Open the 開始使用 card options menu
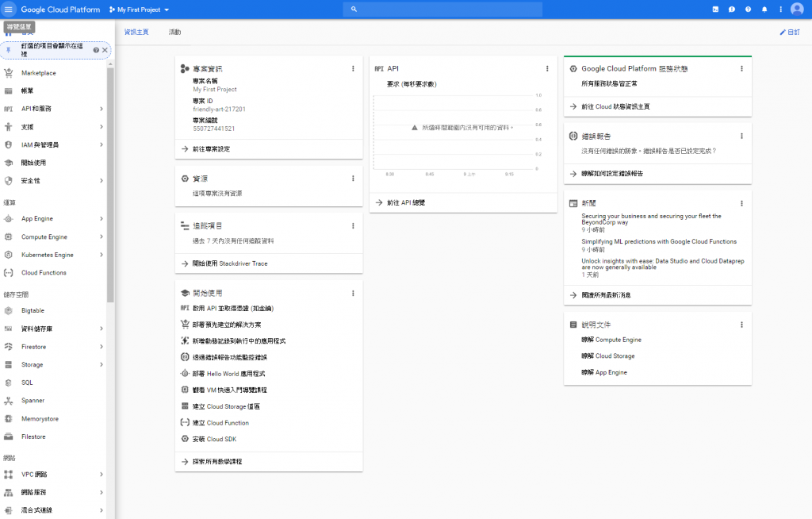 (x=353, y=294)
